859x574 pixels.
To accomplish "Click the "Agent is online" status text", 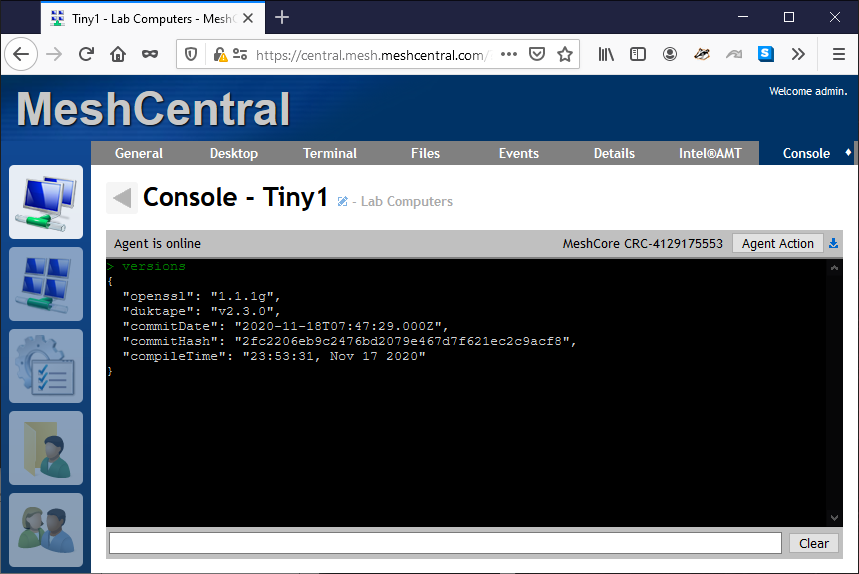I will coord(157,244).
